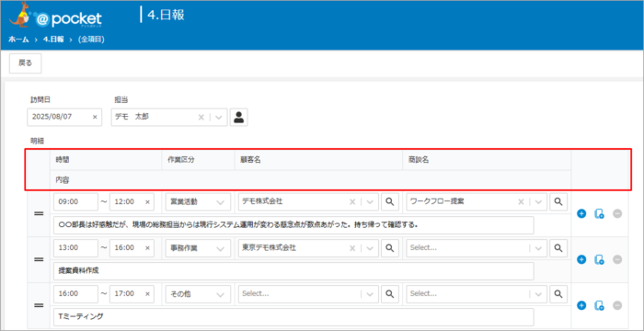Remove the 13:00 detail row
The width and height of the screenshot is (644, 331).
617,259
